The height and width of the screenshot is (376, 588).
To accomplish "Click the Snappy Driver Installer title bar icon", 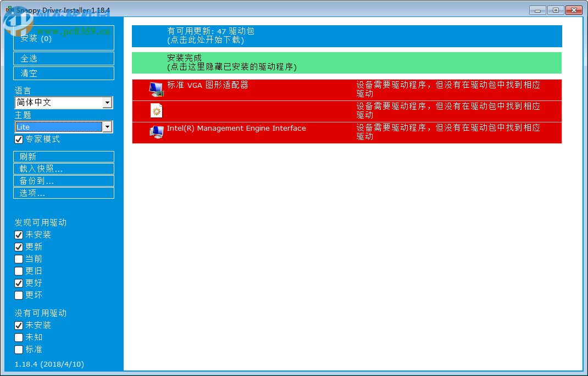I will (x=8, y=9).
